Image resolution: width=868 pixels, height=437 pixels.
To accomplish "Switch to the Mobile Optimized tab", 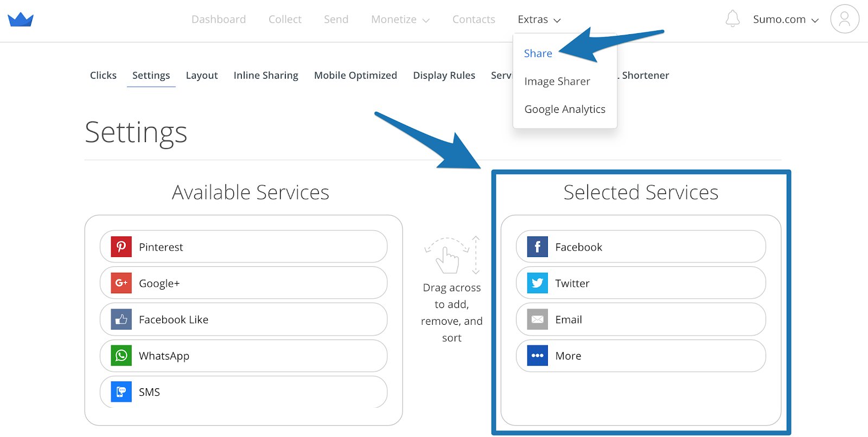I will tap(355, 75).
